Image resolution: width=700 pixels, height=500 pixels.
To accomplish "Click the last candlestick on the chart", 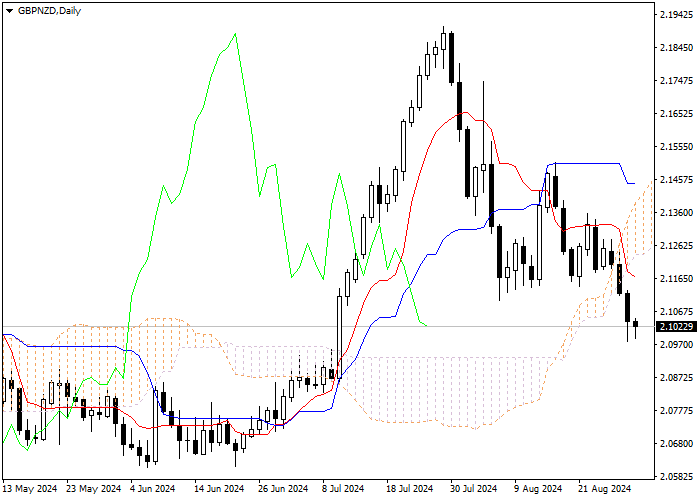I will (x=636, y=324).
